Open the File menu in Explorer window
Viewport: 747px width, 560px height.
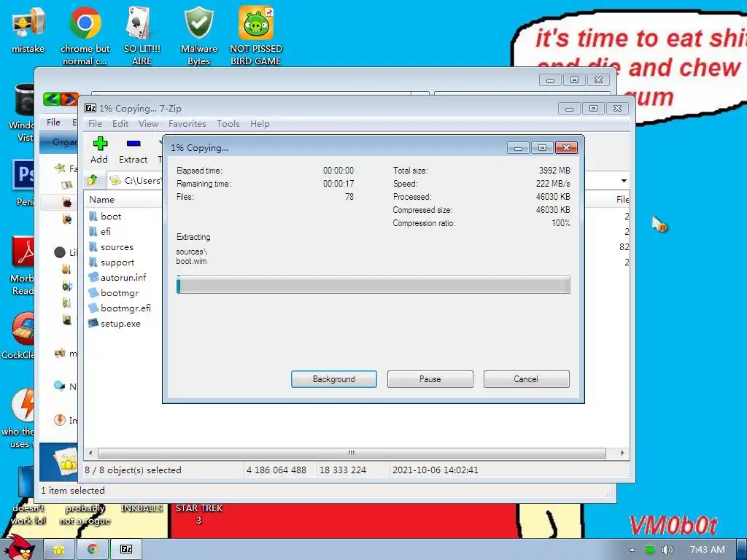pos(53,122)
